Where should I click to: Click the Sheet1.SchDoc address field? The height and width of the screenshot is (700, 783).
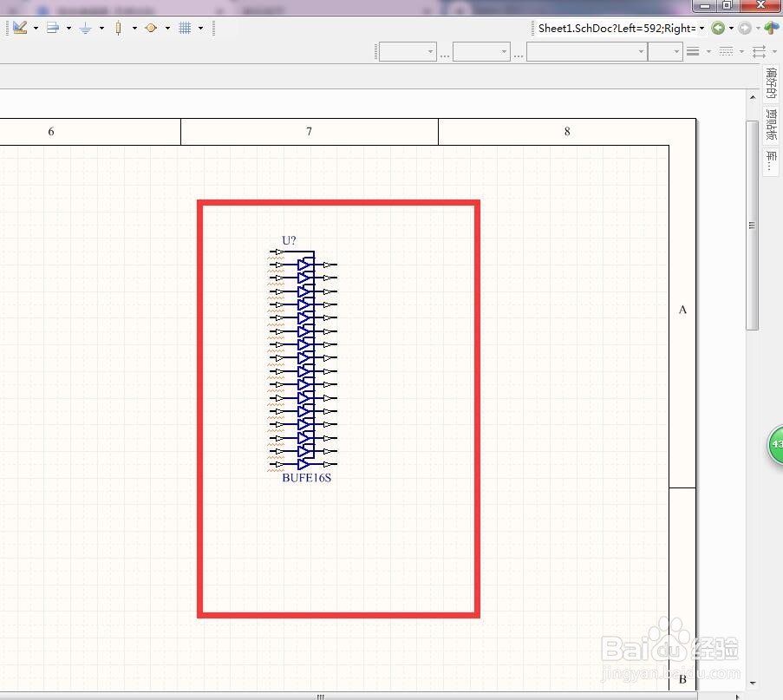(617, 28)
